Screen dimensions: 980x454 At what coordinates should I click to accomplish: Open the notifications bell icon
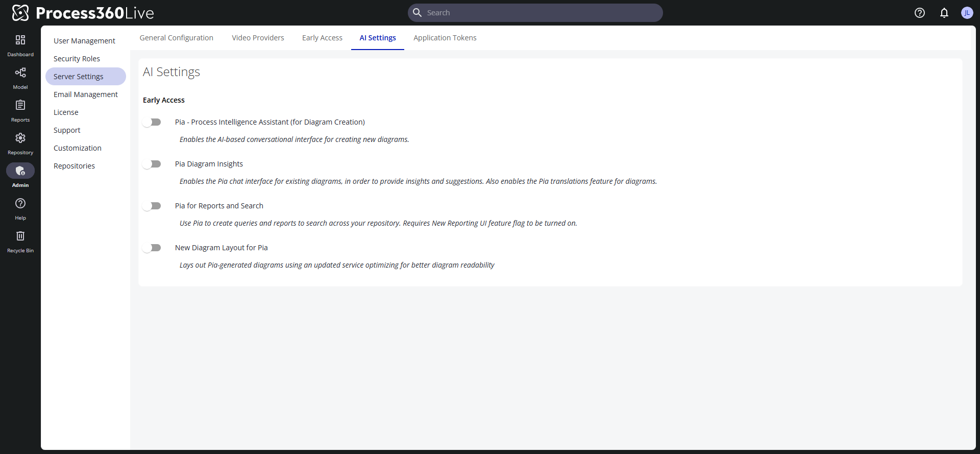(x=944, y=13)
